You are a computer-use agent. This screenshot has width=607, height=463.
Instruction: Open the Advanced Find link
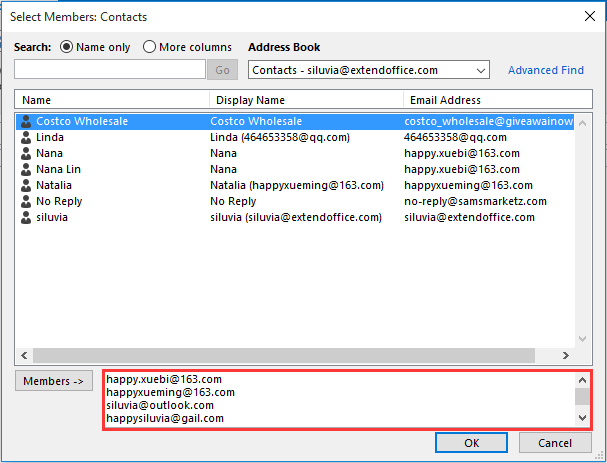546,70
